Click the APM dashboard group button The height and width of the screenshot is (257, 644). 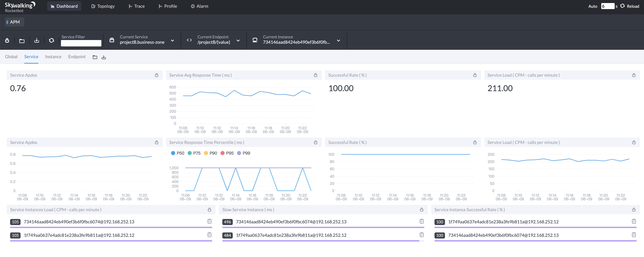[x=14, y=22]
